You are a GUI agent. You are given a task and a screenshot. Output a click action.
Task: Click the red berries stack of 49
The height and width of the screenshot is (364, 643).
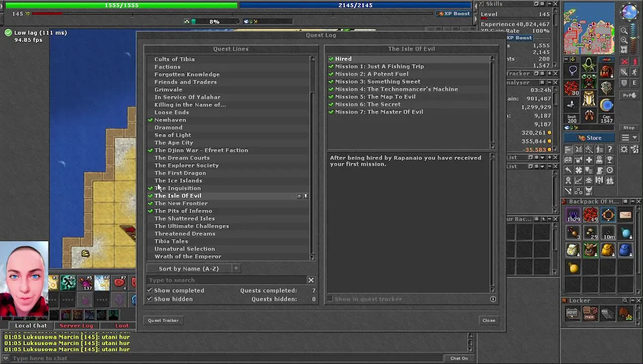click(x=590, y=215)
